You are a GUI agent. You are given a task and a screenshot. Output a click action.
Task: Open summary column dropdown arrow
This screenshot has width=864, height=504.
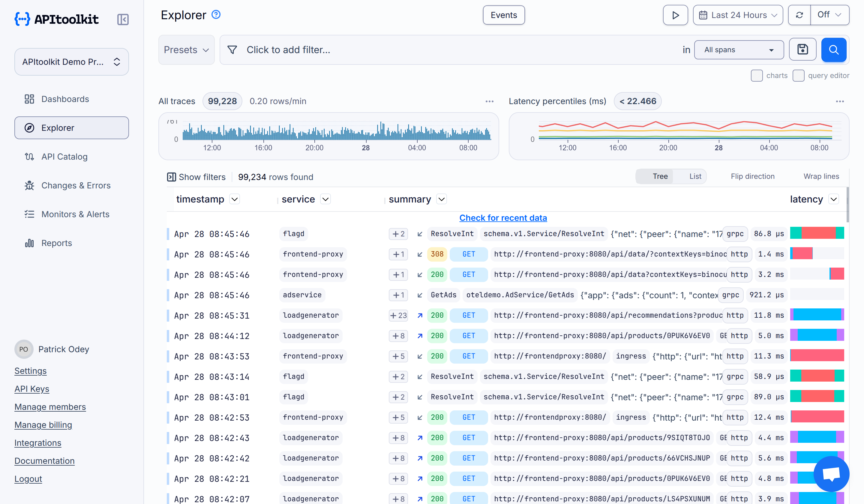[442, 199]
